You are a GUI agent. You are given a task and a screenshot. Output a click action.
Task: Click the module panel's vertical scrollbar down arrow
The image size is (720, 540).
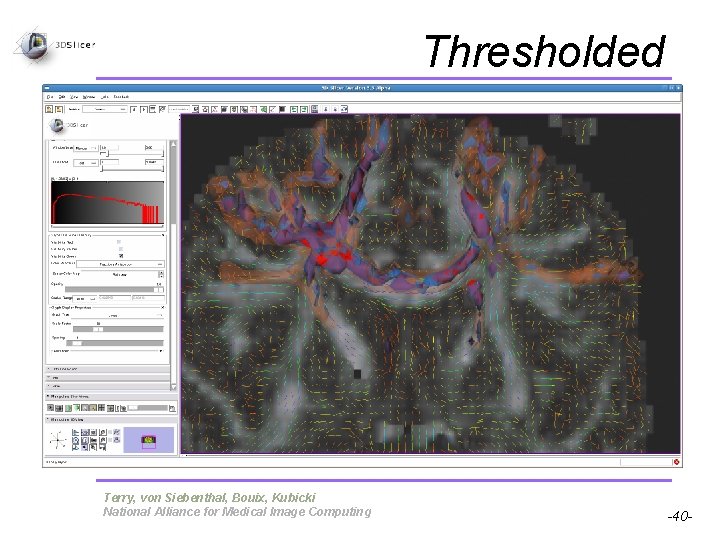tap(173, 387)
